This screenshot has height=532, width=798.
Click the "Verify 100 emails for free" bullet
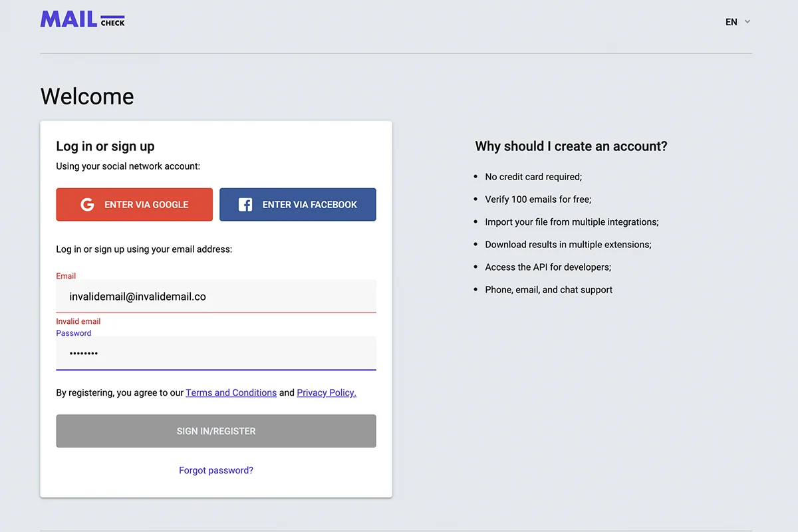538,199
